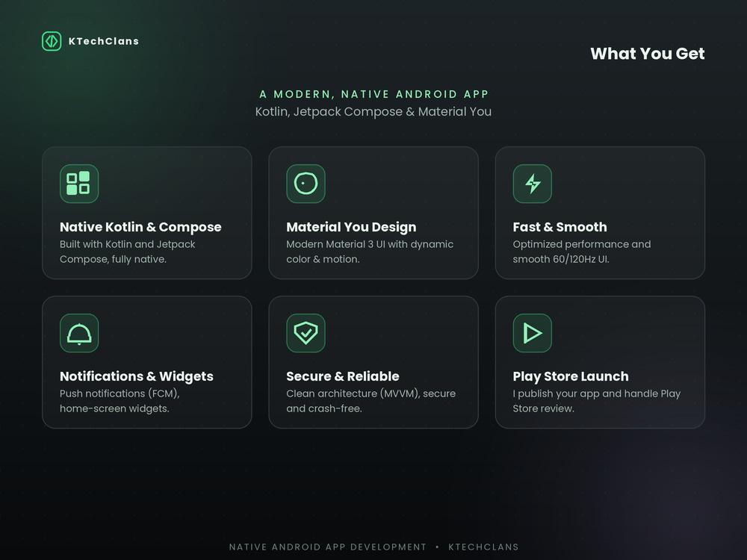The image size is (747, 560).
Task: Select the 'Material You Design' title
Action: 351,227
